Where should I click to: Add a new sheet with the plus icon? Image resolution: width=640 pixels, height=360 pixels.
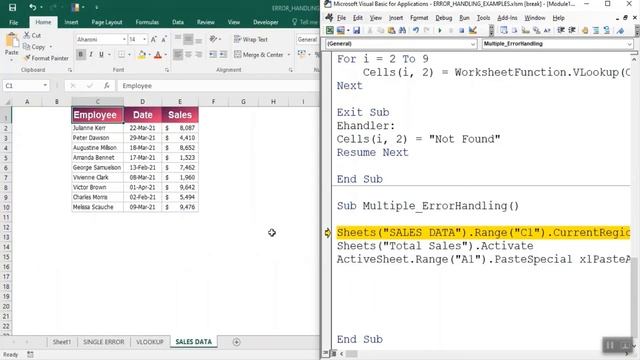point(236,342)
